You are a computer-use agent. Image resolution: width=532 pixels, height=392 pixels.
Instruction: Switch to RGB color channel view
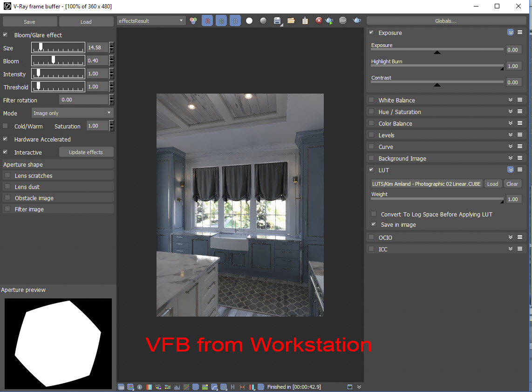click(193, 21)
